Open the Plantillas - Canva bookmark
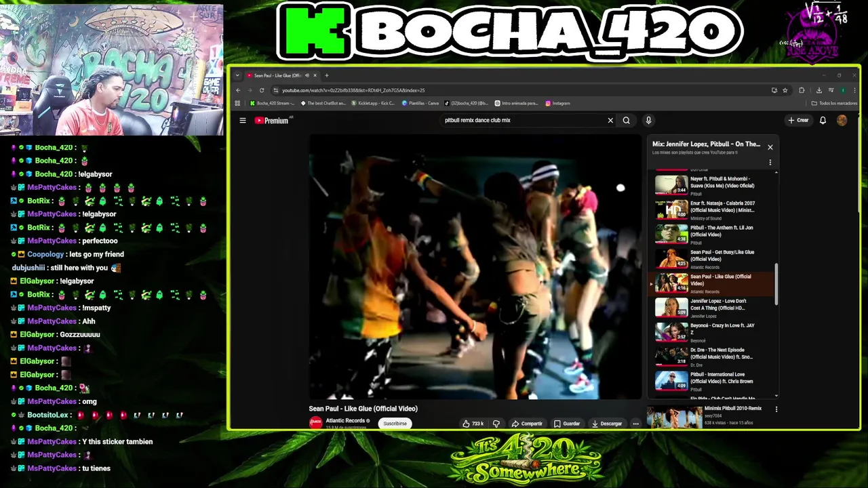The height and width of the screenshot is (488, 868). [x=420, y=104]
